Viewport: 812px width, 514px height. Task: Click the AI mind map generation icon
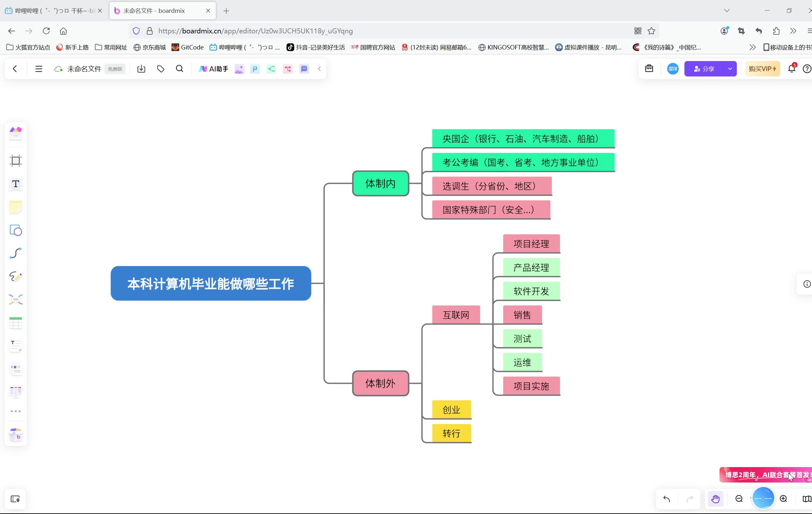point(271,69)
